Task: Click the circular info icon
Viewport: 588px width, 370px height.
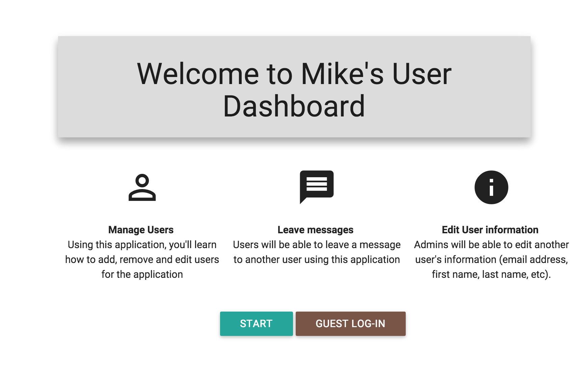Action: [x=491, y=187]
